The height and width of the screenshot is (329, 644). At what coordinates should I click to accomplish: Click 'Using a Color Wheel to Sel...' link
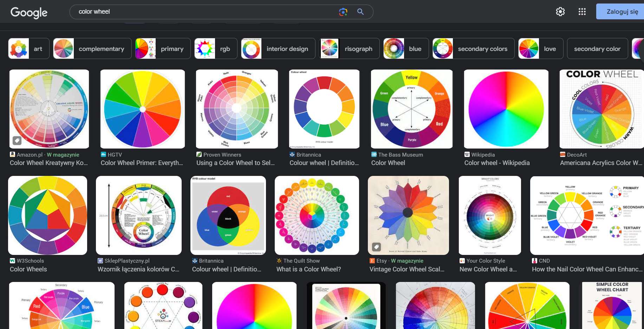click(x=235, y=163)
